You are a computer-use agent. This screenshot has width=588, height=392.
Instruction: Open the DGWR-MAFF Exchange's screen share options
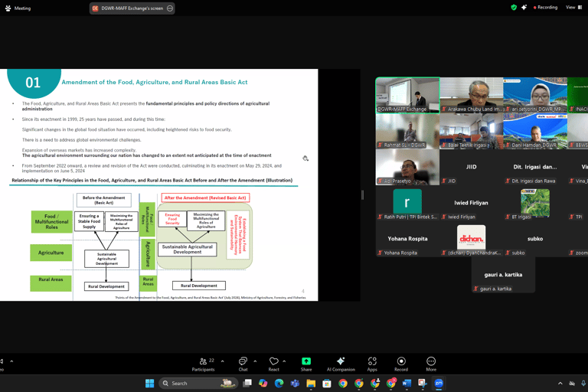pos(170,8)
